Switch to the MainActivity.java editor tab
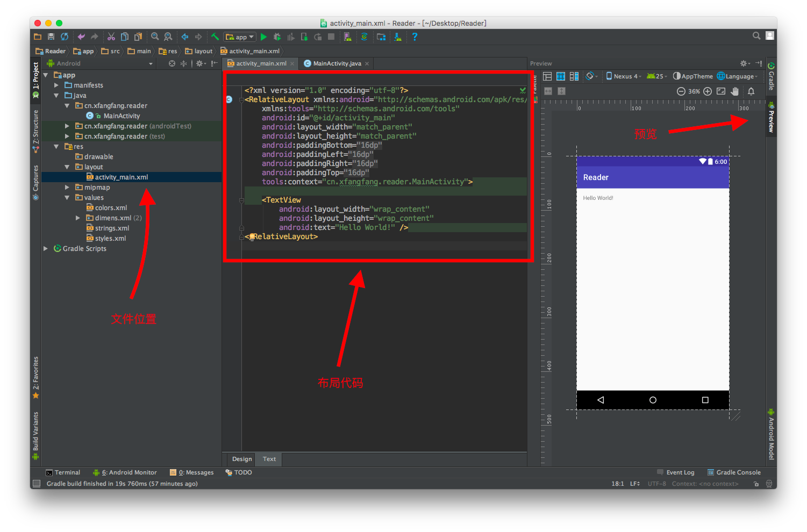The image size is (807, 532). point(337,63)
